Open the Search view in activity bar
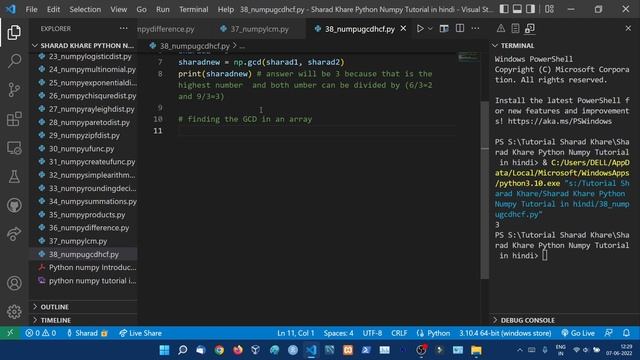The width and height of the screenshot is (640, 360). pyautogui.click(x=14, y=61)
